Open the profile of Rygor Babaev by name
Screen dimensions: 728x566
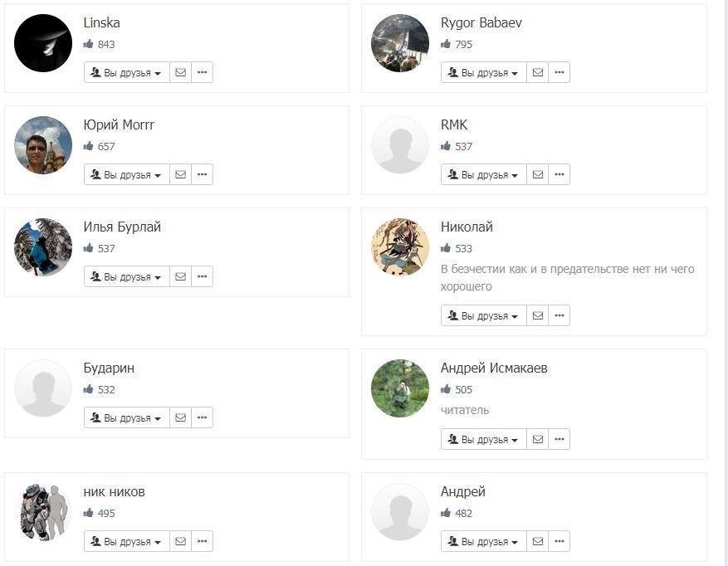point(480,22)
